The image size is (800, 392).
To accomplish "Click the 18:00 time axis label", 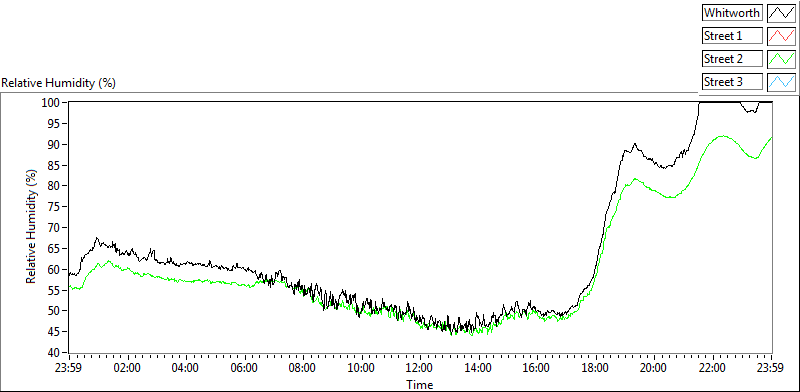I will (596, 368).
